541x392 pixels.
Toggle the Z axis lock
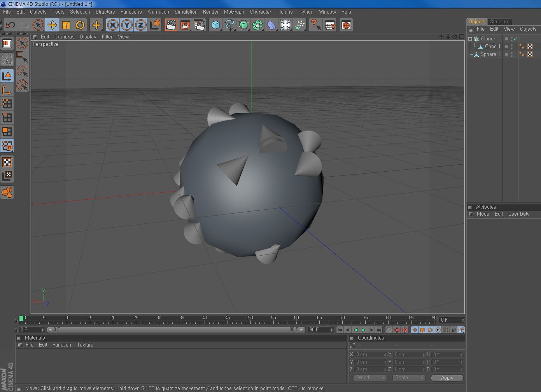(141, 25)
